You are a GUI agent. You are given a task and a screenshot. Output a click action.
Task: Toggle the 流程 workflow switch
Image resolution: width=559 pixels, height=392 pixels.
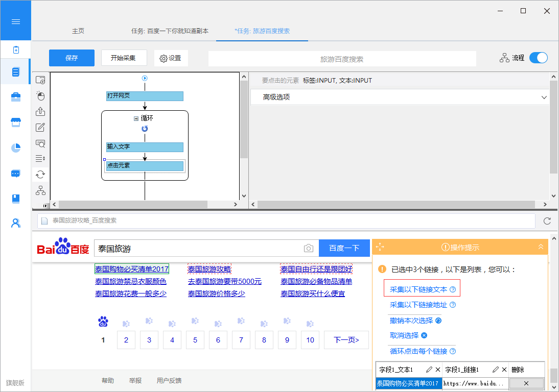[539, 58]
